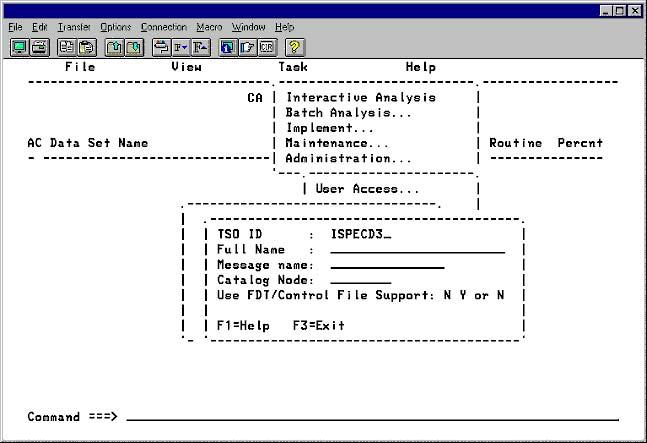Image resolution: width=647 pixels, height=443 pixels.
Task: Open the Connection menu
Action: point(164,27)
